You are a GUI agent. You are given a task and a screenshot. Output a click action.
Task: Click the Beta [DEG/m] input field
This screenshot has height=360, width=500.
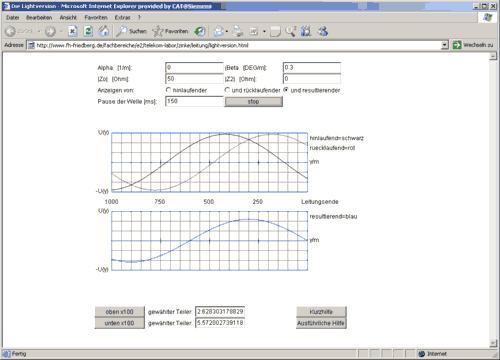312,68
